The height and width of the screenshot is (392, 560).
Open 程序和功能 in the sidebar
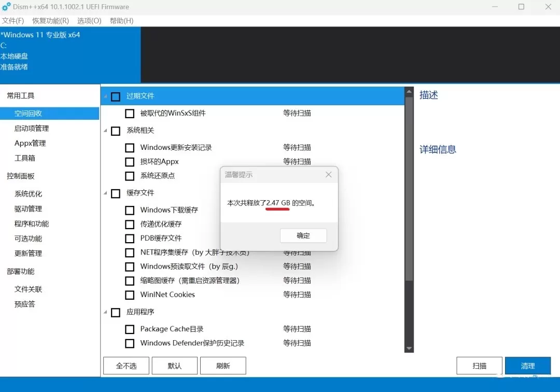(32, 224)
